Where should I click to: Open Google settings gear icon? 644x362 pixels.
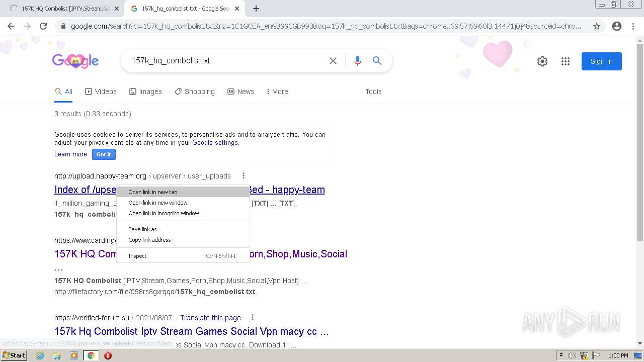(542, 61)
